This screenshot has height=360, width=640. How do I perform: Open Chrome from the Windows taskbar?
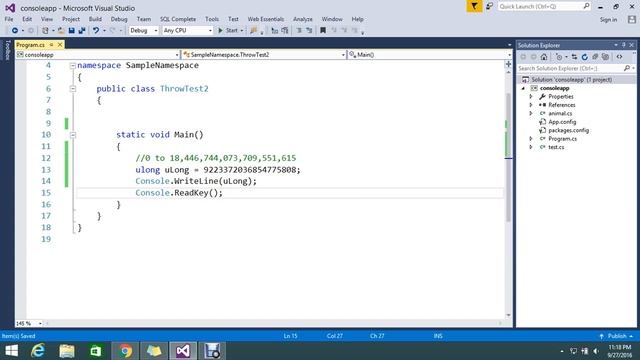pyautogui.click(x=125, y=351)
